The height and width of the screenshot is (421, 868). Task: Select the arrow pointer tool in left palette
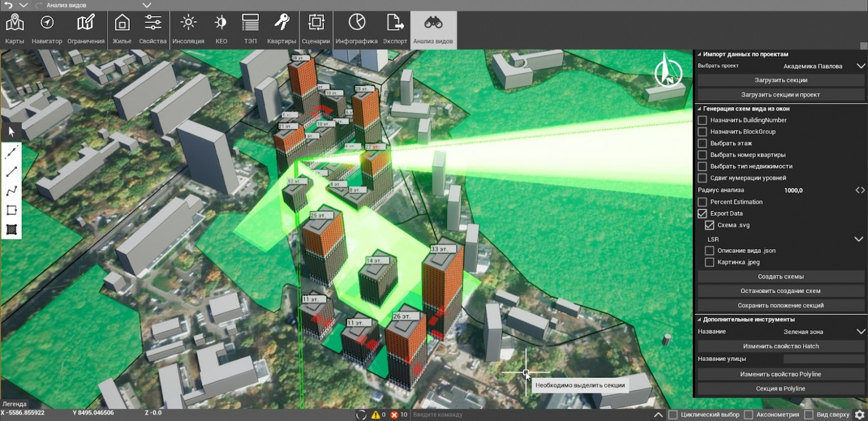click(x=12, y=132)
